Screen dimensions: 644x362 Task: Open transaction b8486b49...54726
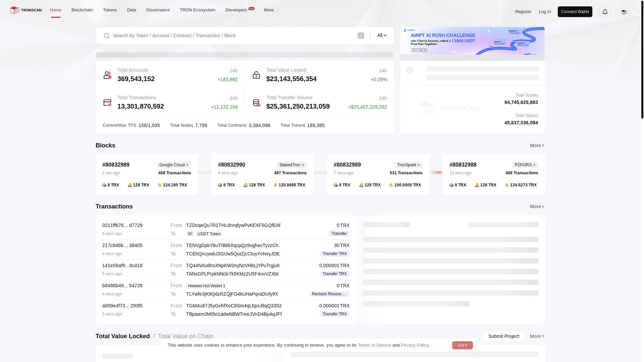coord(122,286)
